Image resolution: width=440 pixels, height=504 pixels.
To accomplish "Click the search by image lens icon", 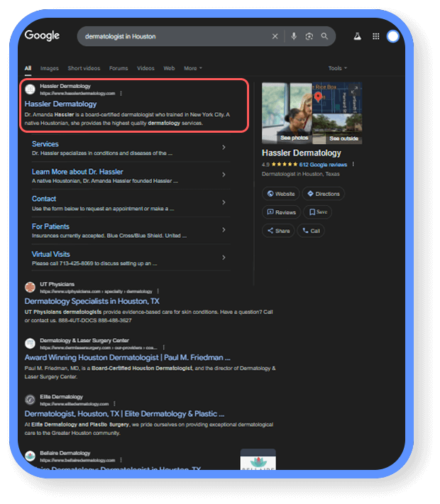I will click(x=309, y=36).
